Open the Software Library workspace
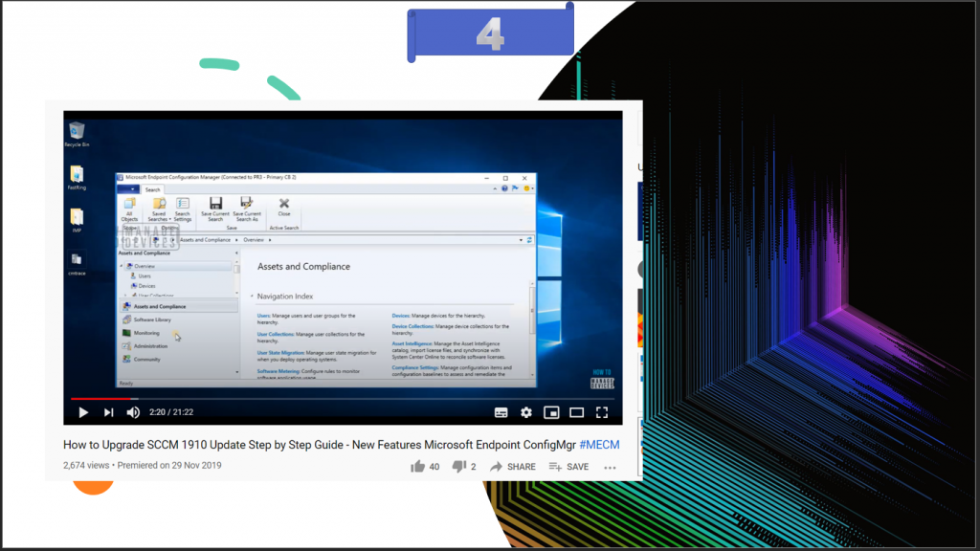This screenshot has width=980, height=551. pyautogui.click(x=178, y=320)
